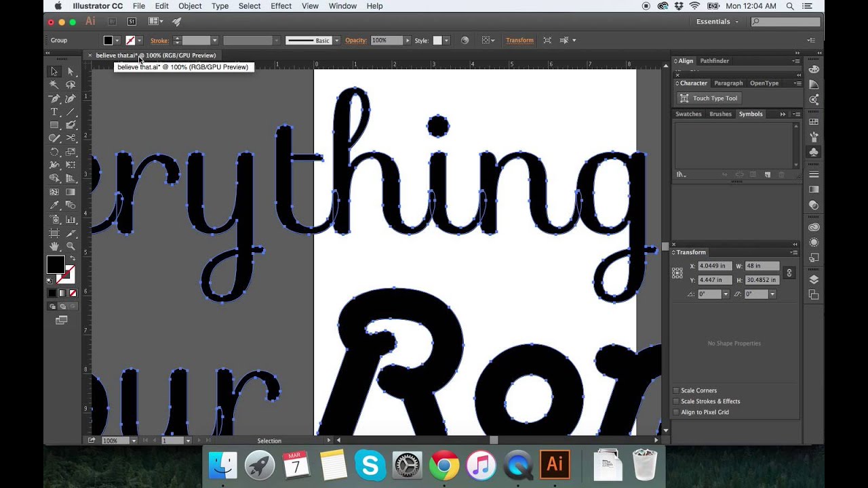
Task: Open the Color panel palette icon
Action: [814, 69]
